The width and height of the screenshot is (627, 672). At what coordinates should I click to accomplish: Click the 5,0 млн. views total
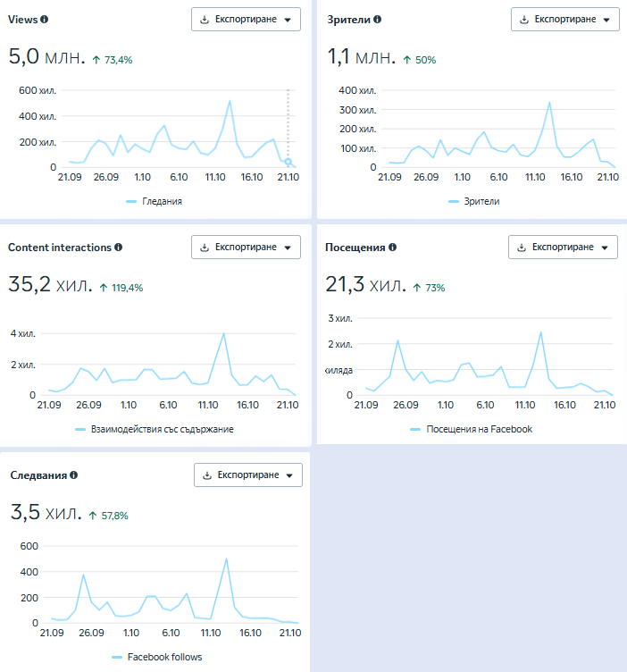pyautogui.click(x=46, y=56)
